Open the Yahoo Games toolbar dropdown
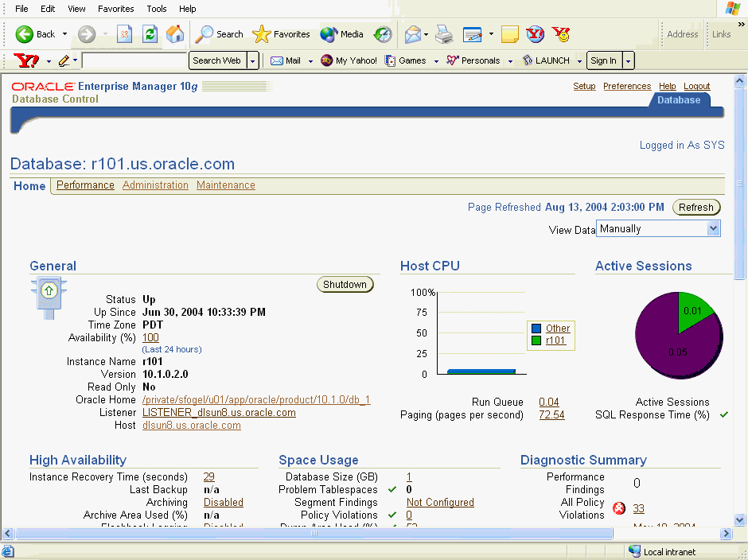Viewport: 748px width, 560px height. click(437, 60)
